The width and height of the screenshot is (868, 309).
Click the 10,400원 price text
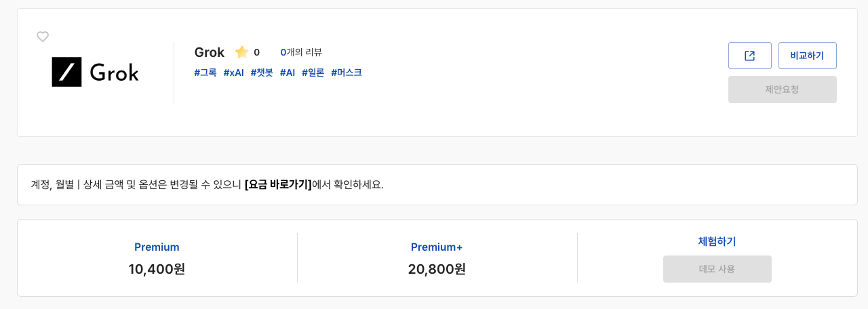[157, 269]
